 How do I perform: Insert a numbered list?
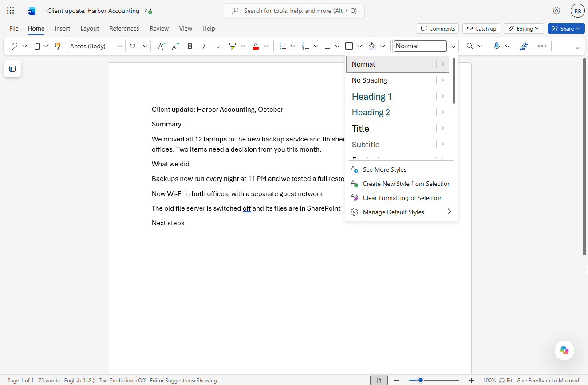[x=306, y=46]
